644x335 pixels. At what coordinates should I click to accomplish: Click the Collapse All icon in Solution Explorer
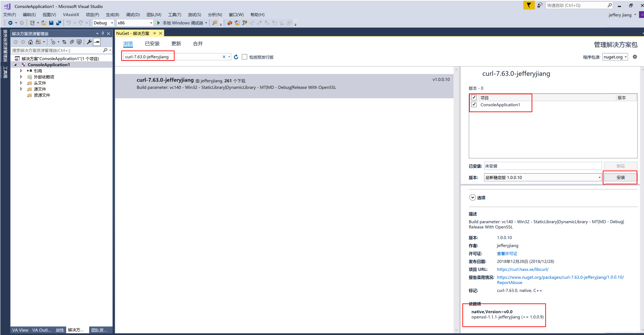(x=72, y=42)
